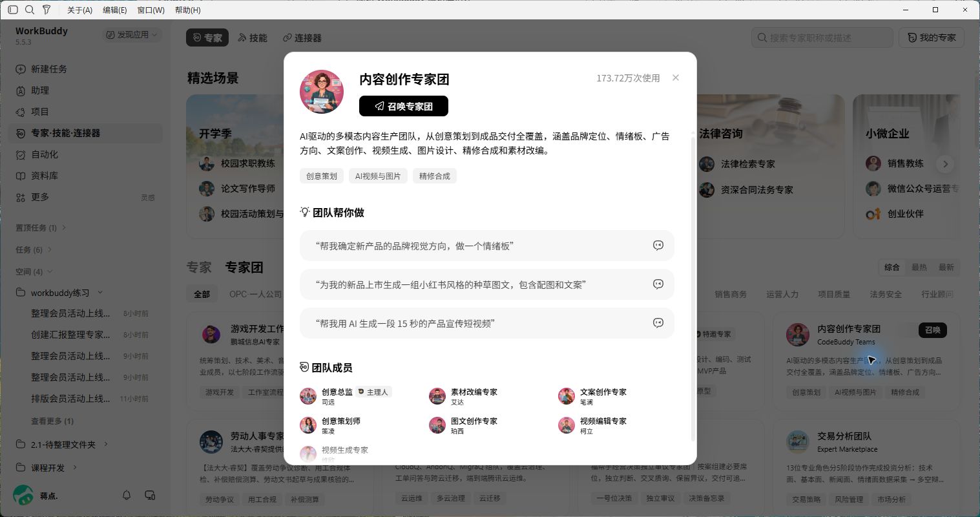Click the device icon beside the bell
Image resolution: width=980 pixels, height=517 pixels.
(150, 495)
